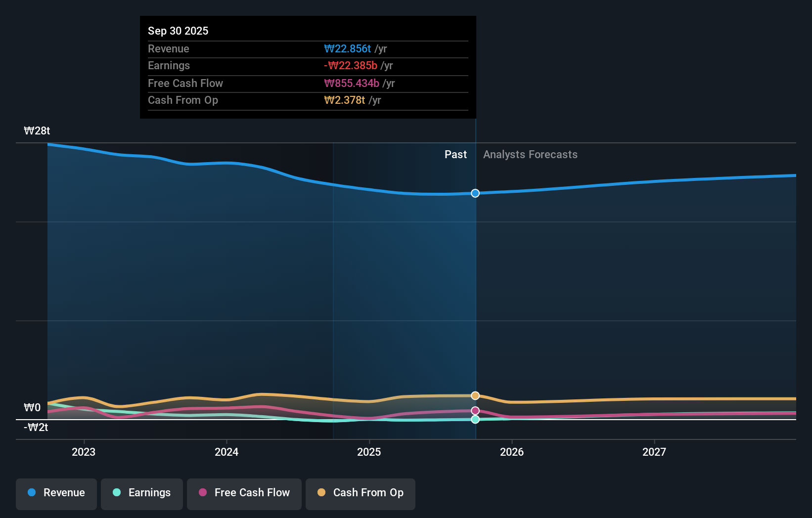Click the 2025 label on the time axis
812x518 pixels.
pos(369,451)
